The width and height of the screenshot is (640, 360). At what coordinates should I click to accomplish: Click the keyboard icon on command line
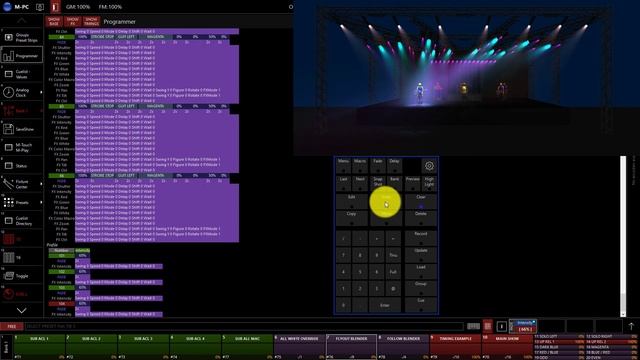coord(473,326)
